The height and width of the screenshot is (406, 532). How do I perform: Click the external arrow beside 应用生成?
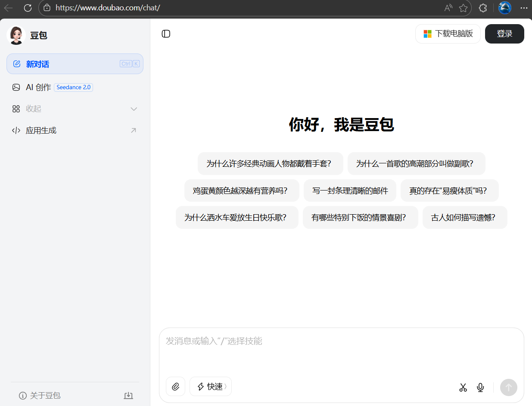(x=134, y=130)
